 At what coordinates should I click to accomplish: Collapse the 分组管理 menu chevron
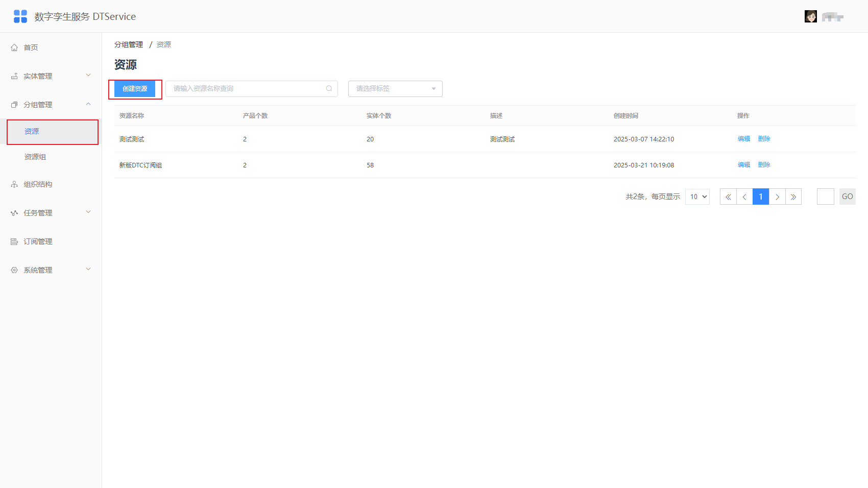pyautogui.click(x=88, y=104)
